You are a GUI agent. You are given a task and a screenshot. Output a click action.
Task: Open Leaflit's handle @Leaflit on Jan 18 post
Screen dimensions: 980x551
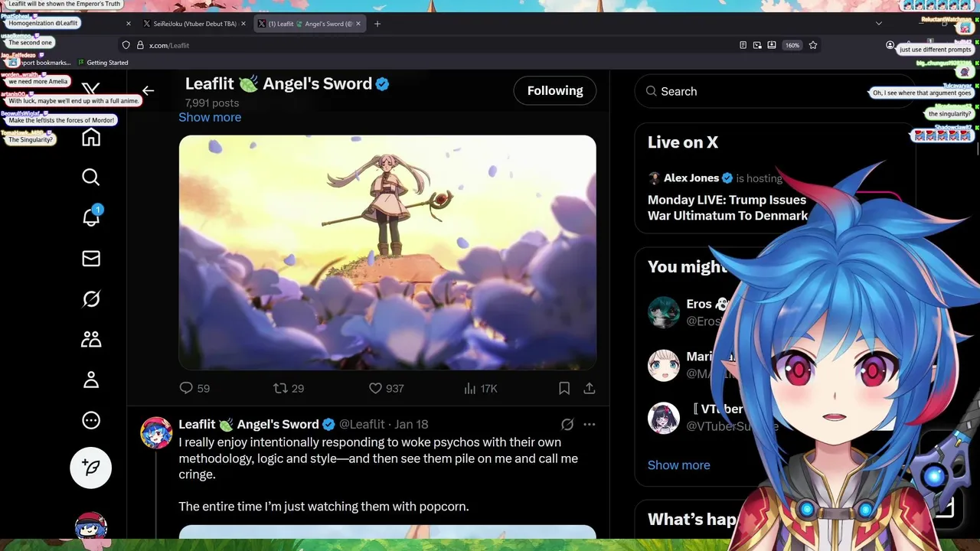click(362, 424)
